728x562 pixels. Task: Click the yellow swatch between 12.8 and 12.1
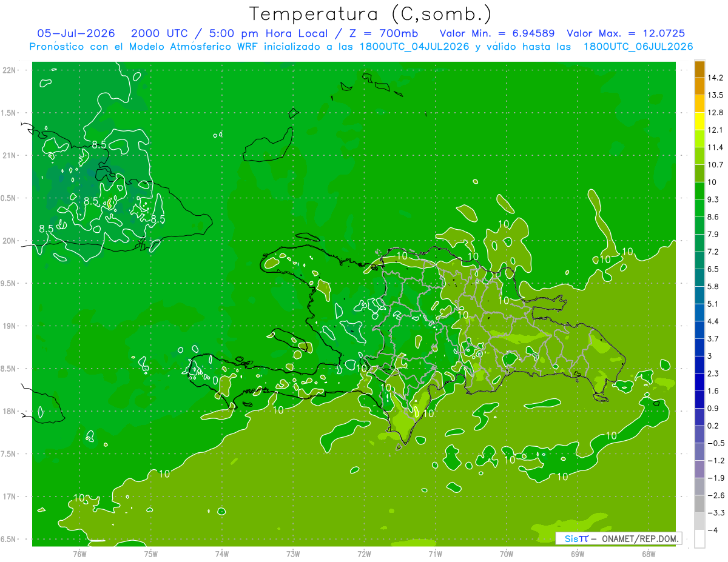coord(699,121)
